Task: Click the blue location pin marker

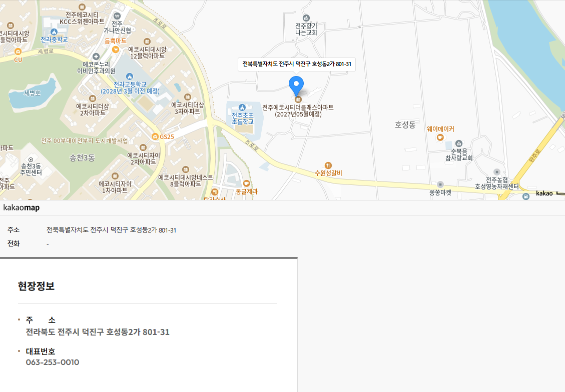Action: pos(296,86)
